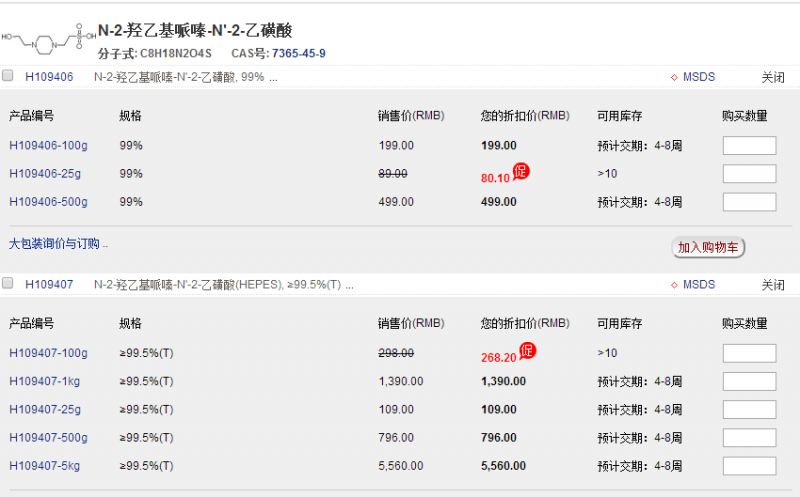Tick the checkbox for product H109406
This screenshot has width=800, height=497.
pyautogui.click(x=9, y=76)
